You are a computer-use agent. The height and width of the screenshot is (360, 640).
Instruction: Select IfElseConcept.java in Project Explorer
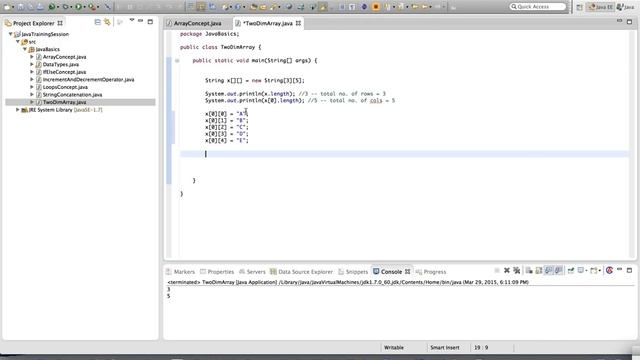pos(64,72)
